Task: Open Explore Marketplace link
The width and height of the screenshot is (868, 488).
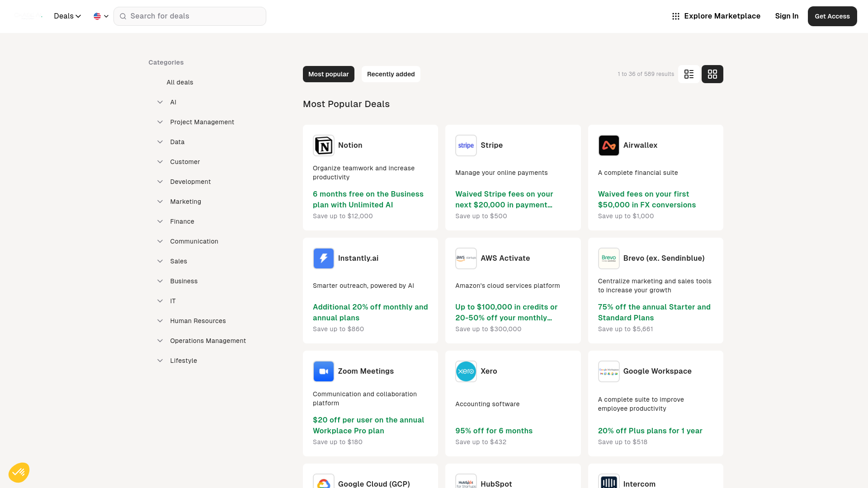Action: tap(716, 16)
